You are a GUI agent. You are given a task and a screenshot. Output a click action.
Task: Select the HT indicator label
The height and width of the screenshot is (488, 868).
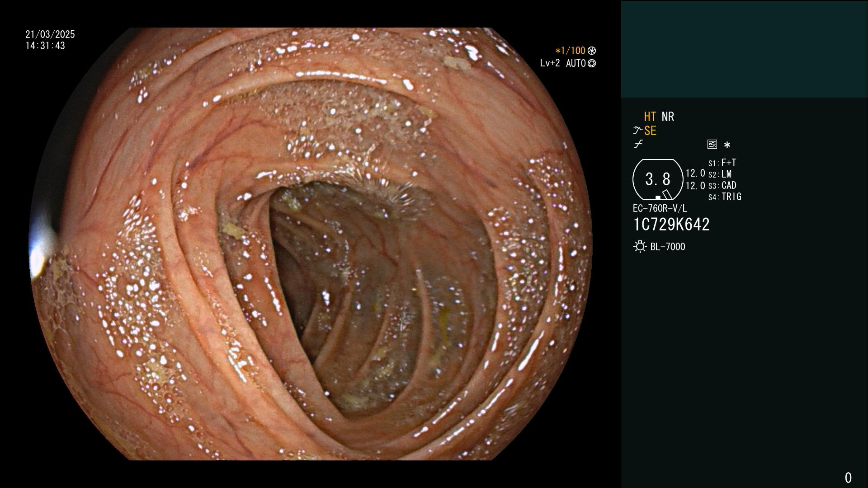coord(650,117)
